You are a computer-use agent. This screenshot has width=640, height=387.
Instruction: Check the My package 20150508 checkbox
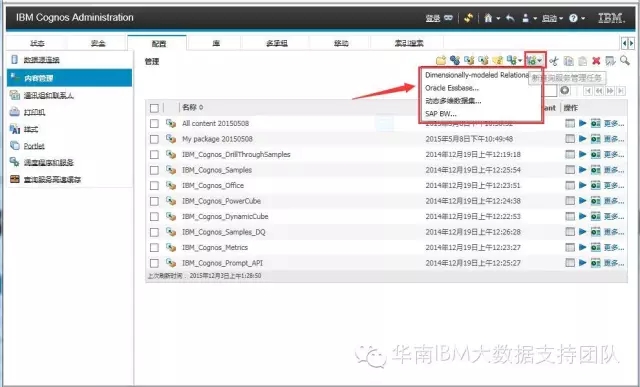pos(154,139)
